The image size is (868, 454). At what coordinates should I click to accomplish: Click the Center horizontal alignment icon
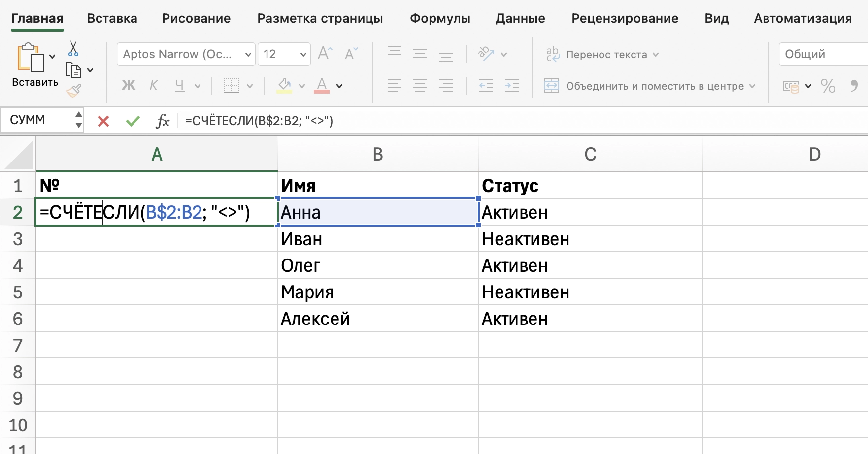[420, 86]
